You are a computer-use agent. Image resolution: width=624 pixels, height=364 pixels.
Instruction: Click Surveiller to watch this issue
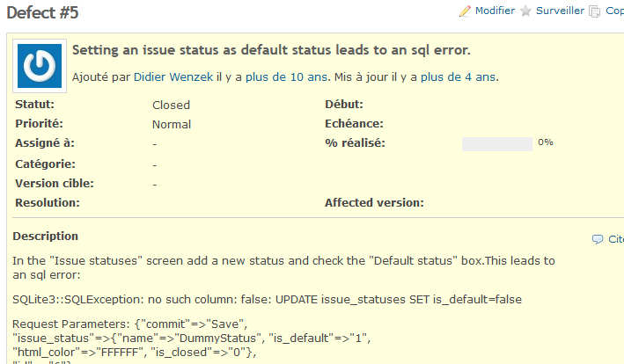[x=560, y=11]
